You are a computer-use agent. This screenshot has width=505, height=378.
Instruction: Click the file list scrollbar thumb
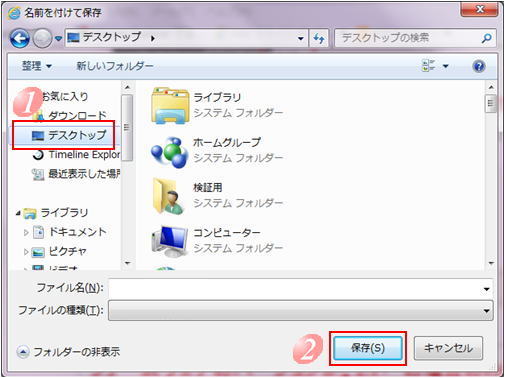(x=491, y=104)
